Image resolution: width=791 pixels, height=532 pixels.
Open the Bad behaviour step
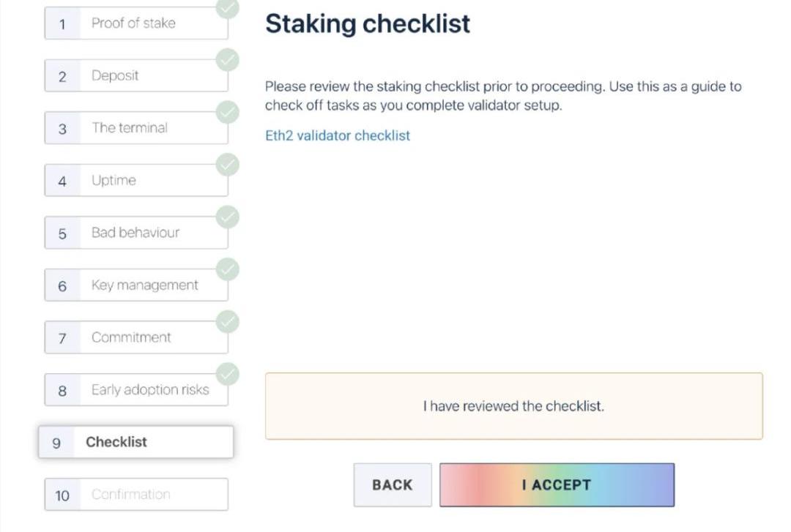[135, 233]
